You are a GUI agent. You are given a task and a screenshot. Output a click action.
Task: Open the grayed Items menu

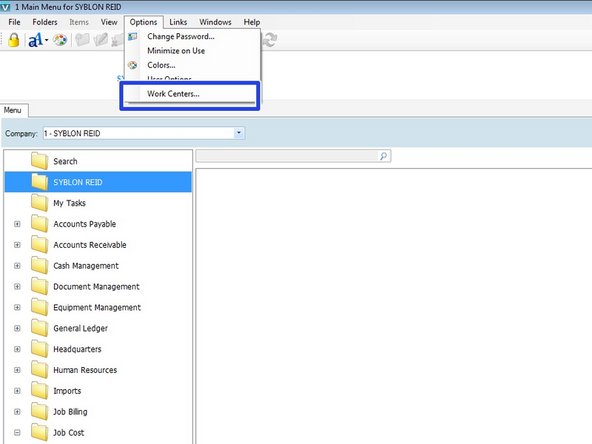point(79,22)
